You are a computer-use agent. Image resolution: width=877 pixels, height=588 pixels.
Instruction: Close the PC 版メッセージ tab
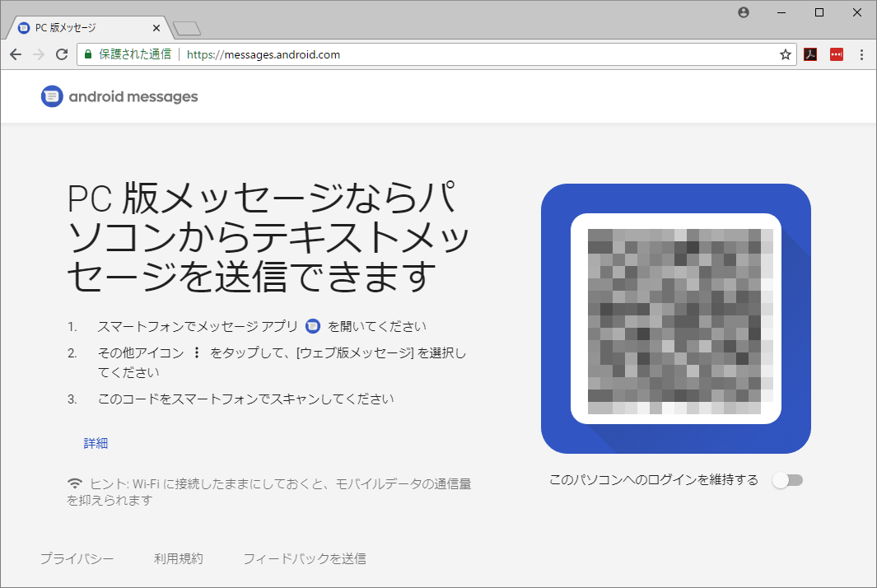156,27
